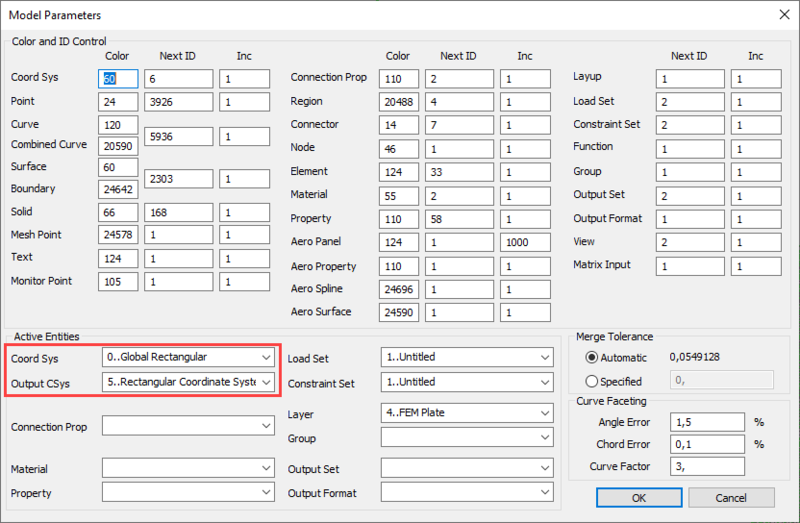
Task: Click the Surface Next ID field 2303
Action: click(179, 179)
